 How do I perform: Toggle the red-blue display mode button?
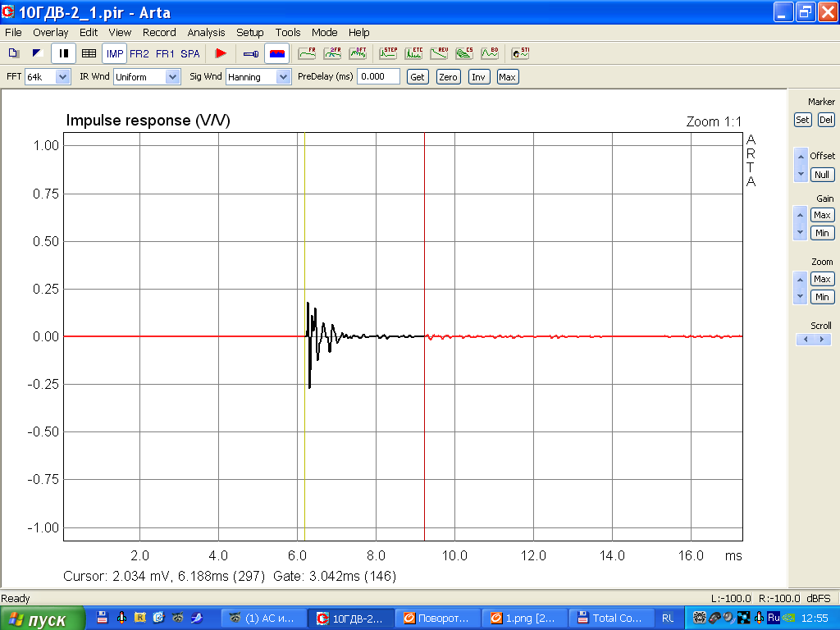point(277,53)
